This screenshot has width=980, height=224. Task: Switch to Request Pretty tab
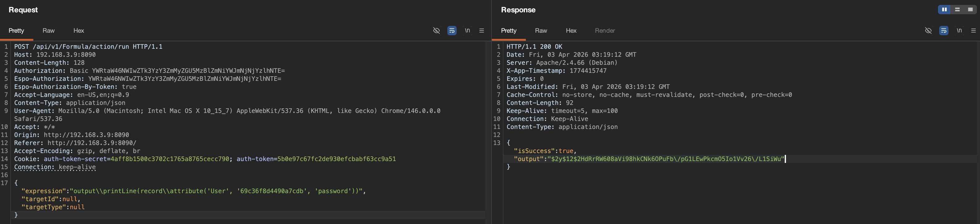coord(16,30)
